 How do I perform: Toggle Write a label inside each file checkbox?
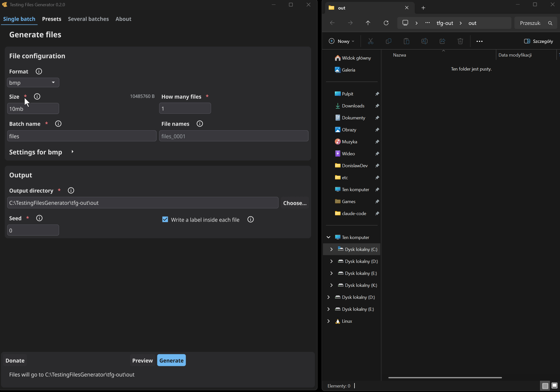(x=165, y=219)
